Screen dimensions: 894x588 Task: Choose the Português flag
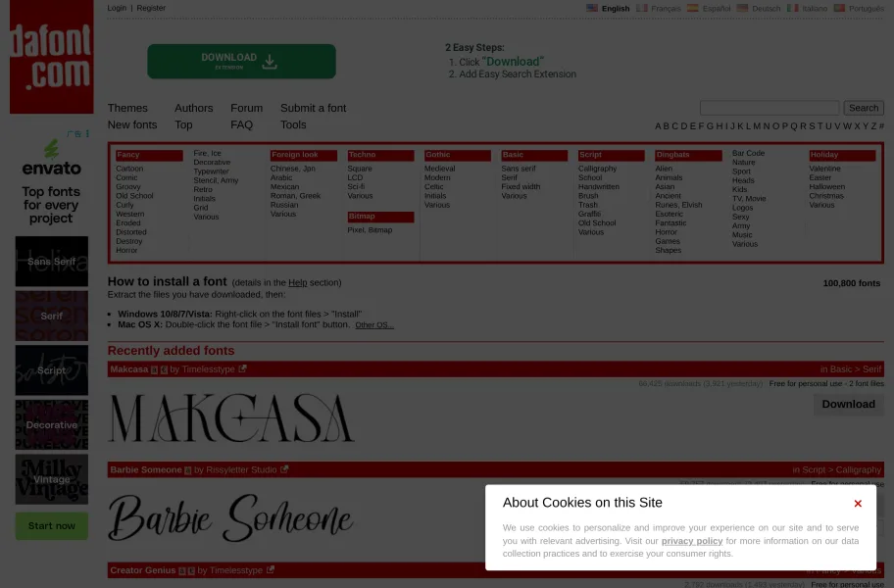[839, 8]
